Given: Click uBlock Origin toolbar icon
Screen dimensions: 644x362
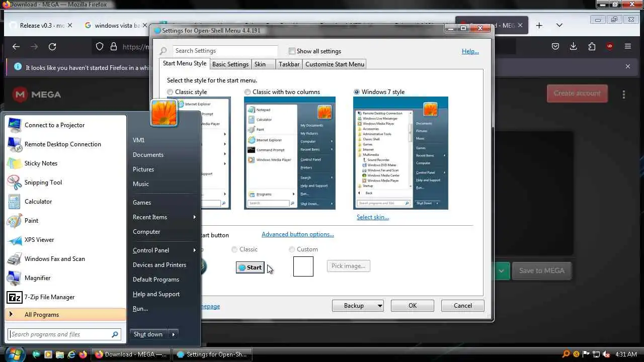Looking at the screenshot, I should (610, 46).
